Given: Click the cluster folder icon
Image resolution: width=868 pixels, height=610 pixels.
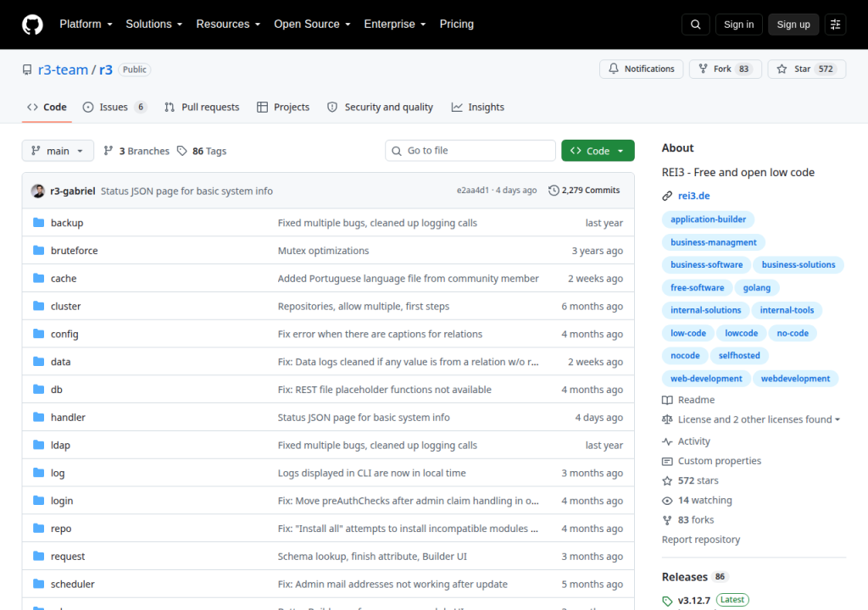Looking at the screenshot, I should point(38,306).
